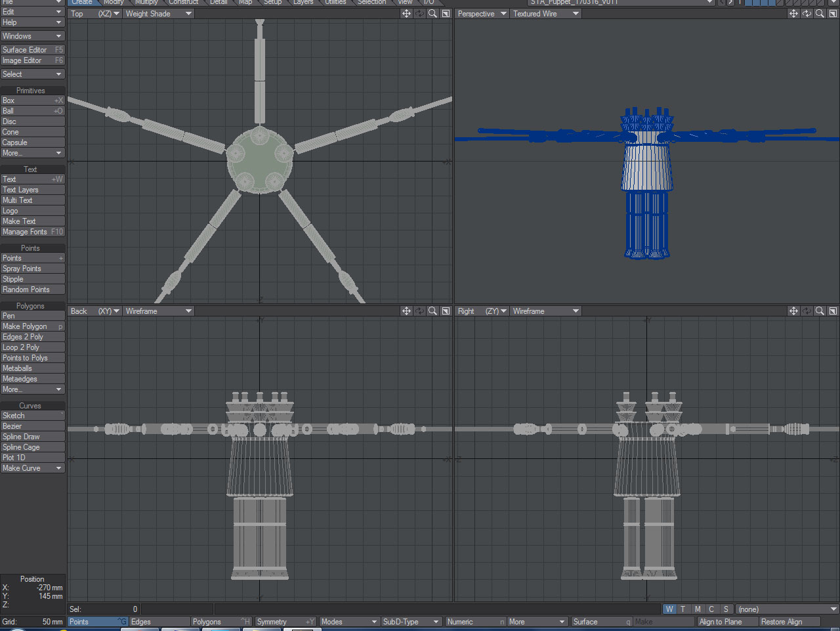The height and width of the screenshot is (631, 840).
Task: Select the Rotate viewport control in Perspective view
Action: (807, 13)
